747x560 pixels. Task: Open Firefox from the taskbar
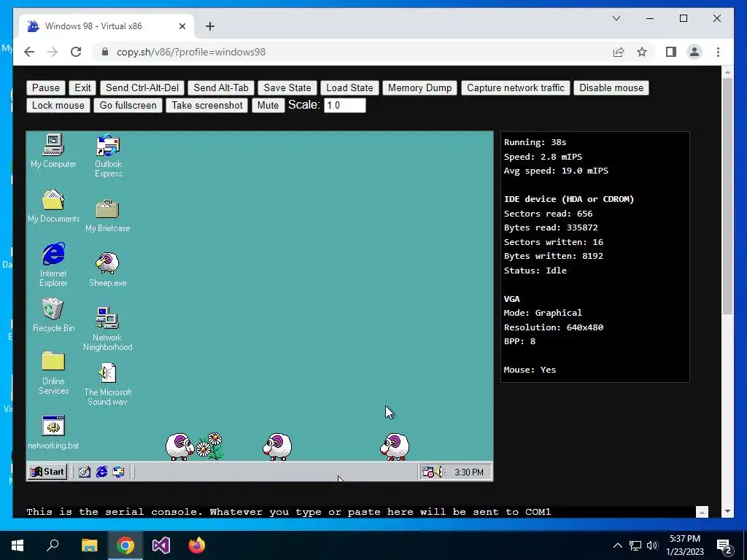(197, 545)
